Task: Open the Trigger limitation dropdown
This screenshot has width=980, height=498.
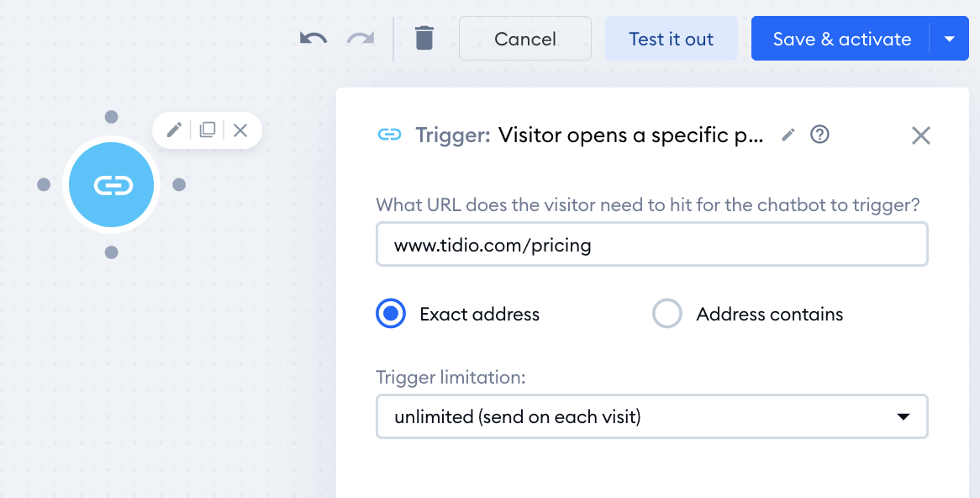Action: click(652, 416)
